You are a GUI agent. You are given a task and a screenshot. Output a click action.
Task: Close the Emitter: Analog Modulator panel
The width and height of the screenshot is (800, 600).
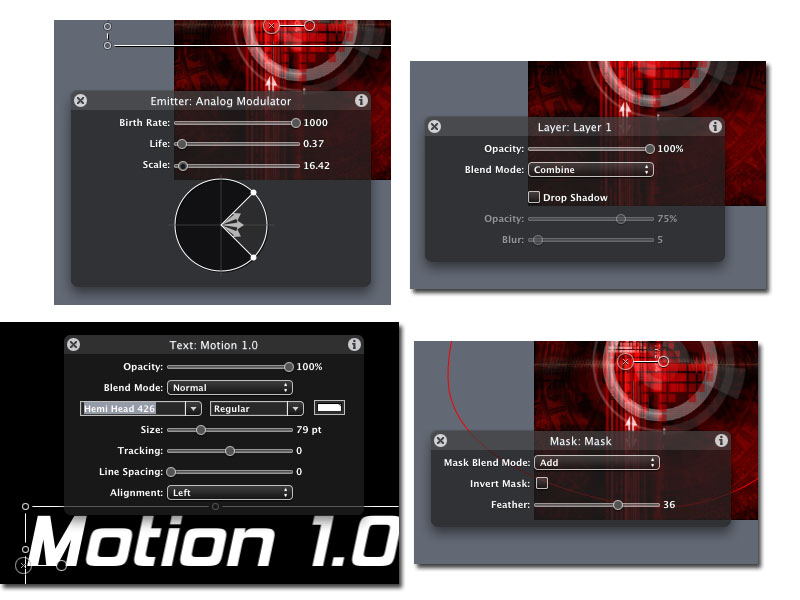point(81,101)
